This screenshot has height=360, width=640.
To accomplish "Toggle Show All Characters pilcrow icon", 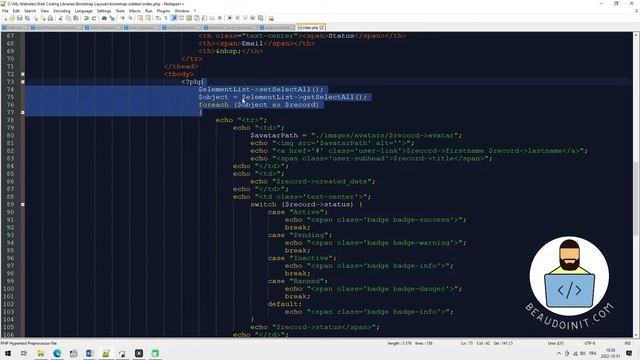I will (x=166, y=18).
